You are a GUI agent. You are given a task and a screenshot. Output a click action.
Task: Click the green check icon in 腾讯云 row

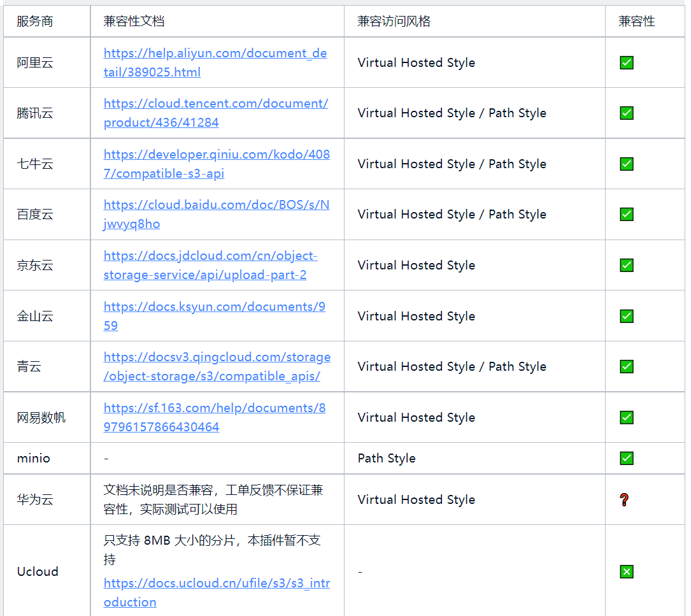626,113
